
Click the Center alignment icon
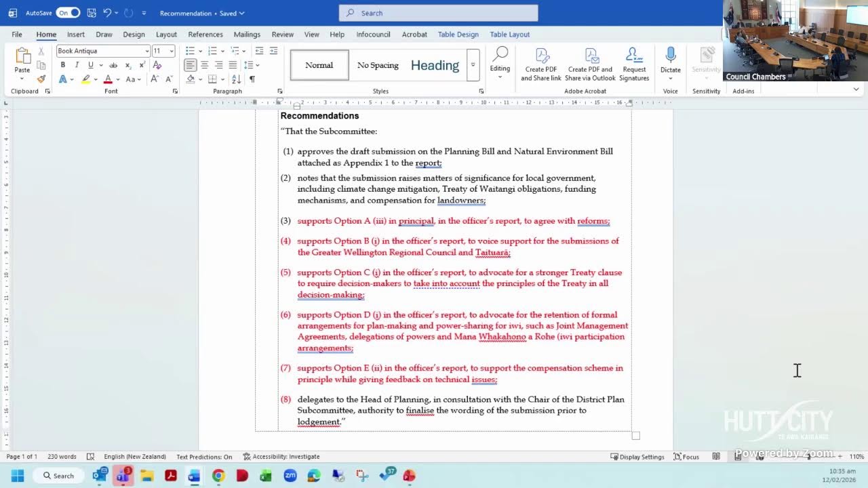click(x=204, y=65)
